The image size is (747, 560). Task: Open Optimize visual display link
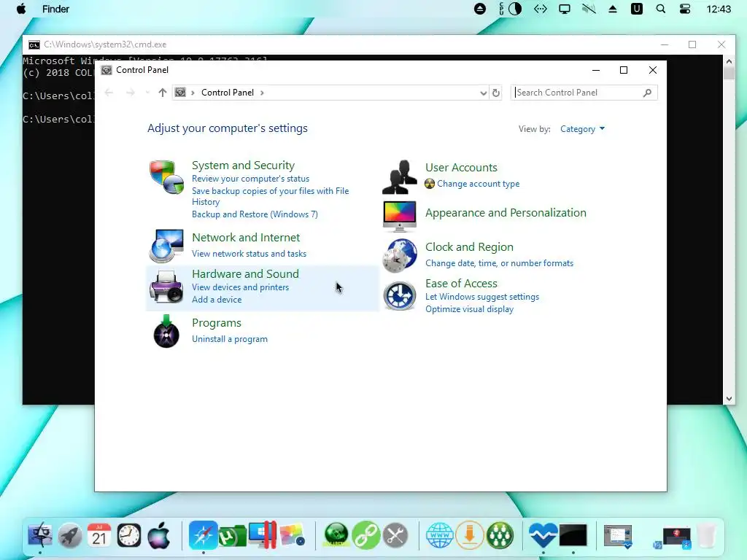tap(469, 309)
